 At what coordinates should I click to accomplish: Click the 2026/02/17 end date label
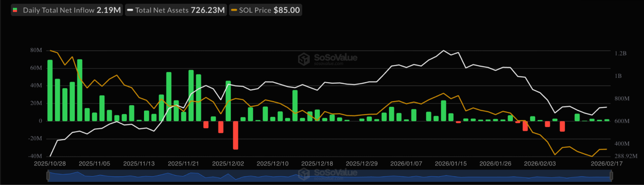[x=606, y=164]
